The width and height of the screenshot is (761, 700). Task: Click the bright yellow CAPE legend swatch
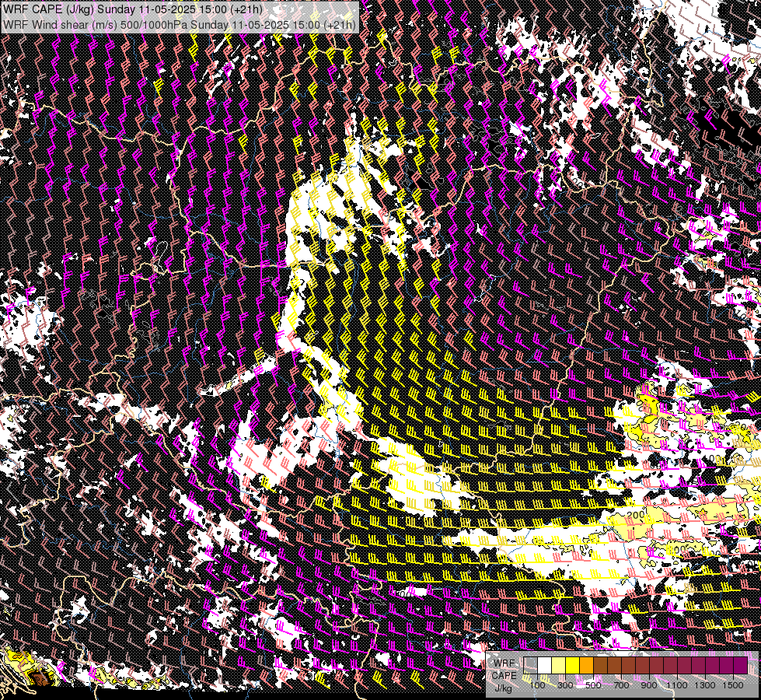tap(573, 666)
